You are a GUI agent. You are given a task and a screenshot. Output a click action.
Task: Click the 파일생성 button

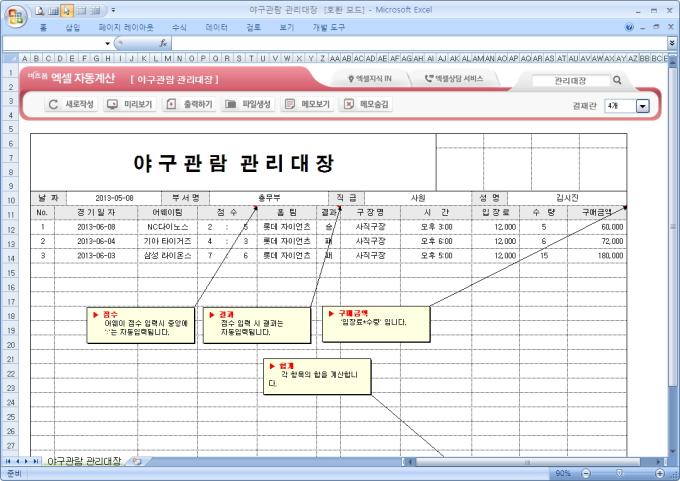[248, 104]
